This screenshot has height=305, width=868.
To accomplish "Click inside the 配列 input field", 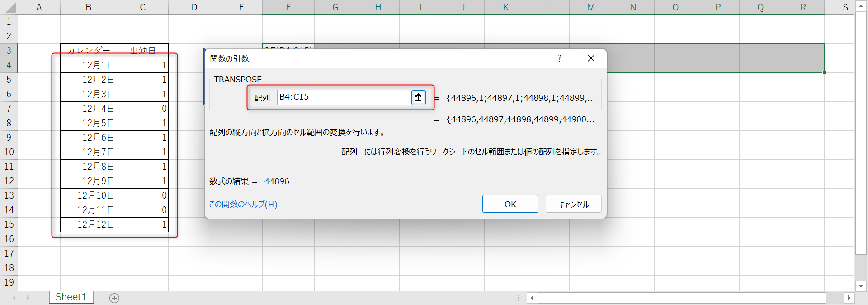I will coord(344,97).
